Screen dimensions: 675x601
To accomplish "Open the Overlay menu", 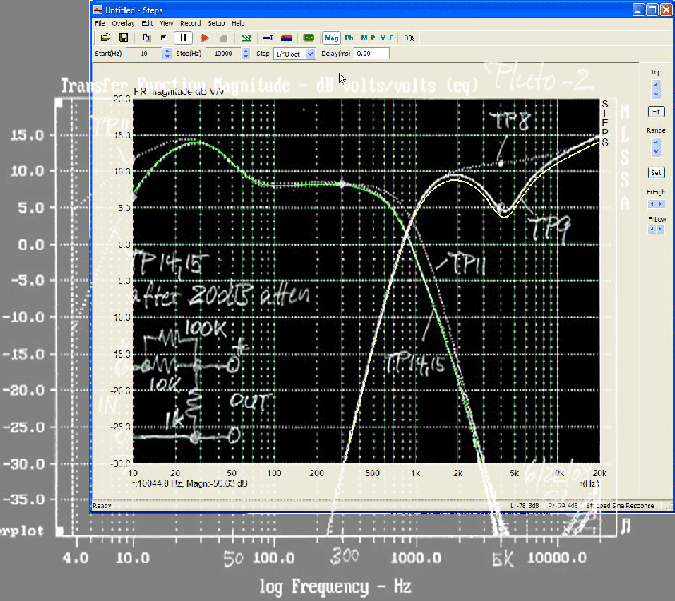I will [x=123, y=23].
